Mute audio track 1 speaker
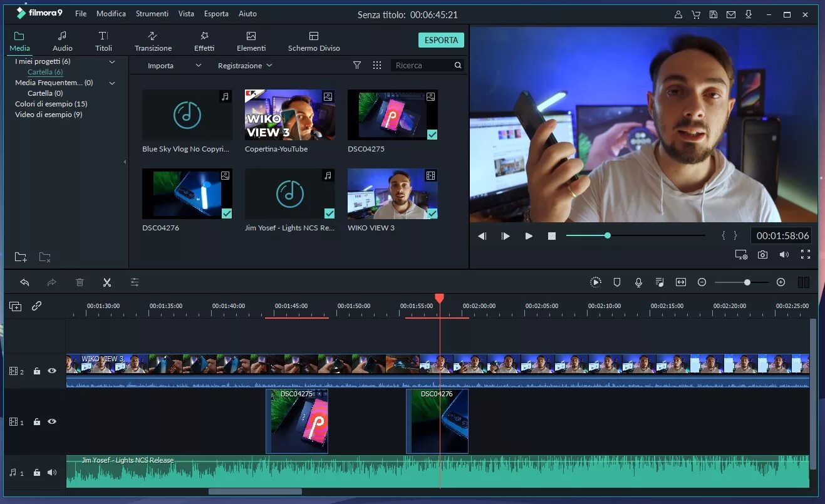Screen dimensions: 825x504 coord(52,473)
